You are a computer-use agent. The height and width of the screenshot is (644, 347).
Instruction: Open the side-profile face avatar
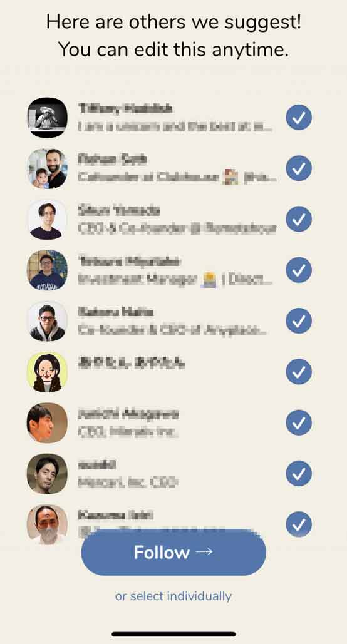coord(47,422)
